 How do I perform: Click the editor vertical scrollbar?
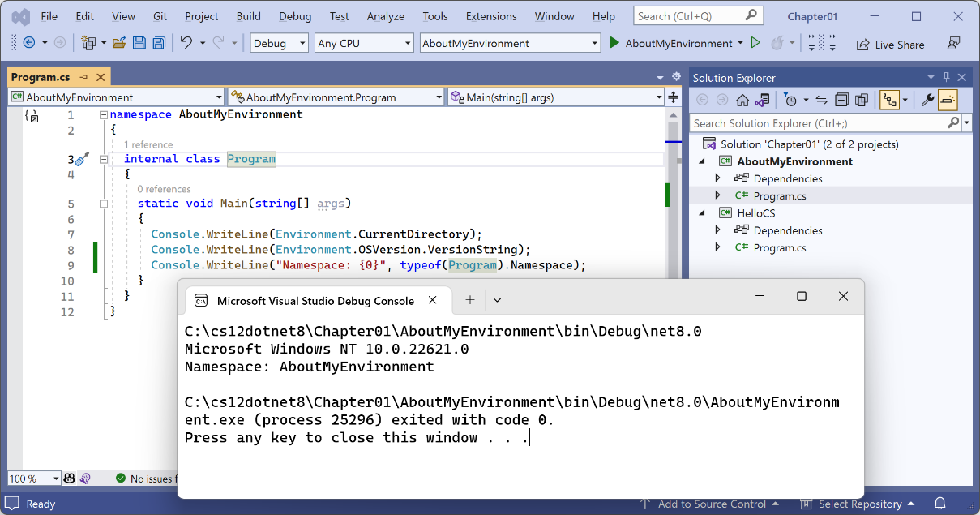point(673,203)
